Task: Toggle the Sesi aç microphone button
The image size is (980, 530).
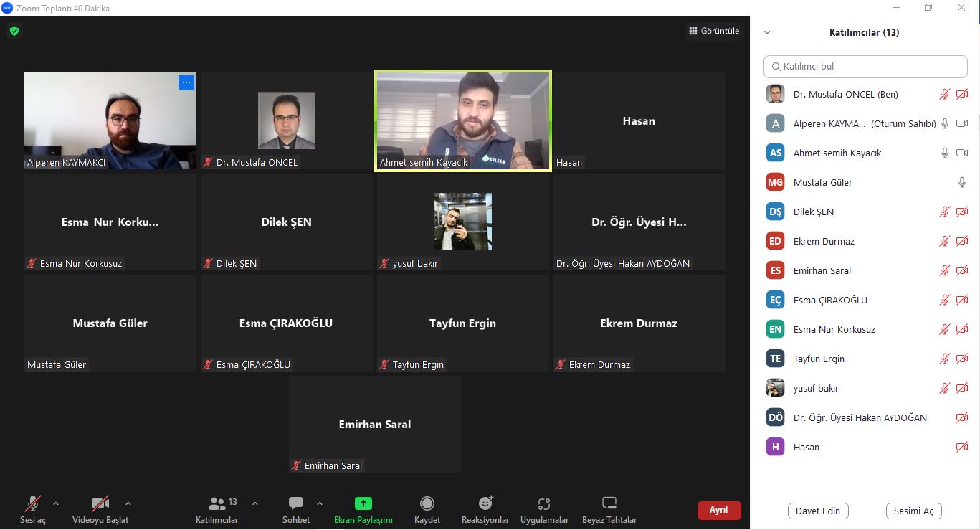Action: [33, 503]
